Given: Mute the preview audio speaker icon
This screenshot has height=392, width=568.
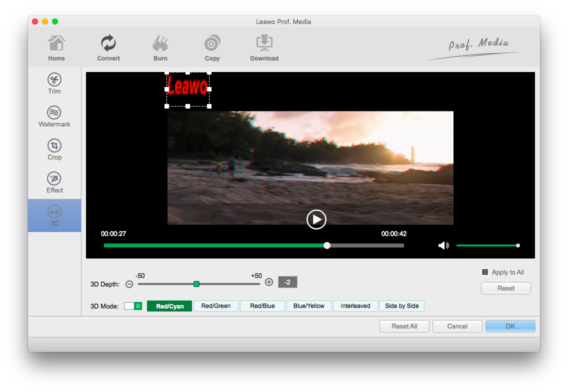Looking at the screenshot, I should (x=443, y=245).
